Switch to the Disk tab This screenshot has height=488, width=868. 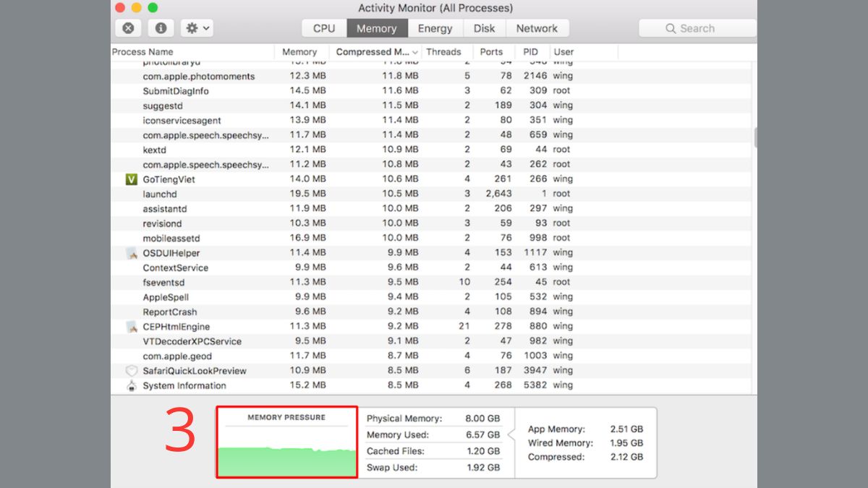coord(484,28)
